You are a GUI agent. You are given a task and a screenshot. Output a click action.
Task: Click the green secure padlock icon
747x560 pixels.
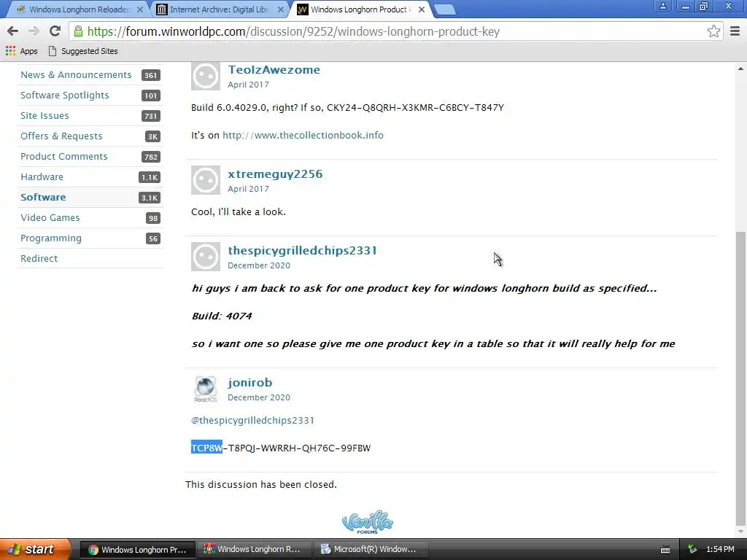click(x=78, y=31)
